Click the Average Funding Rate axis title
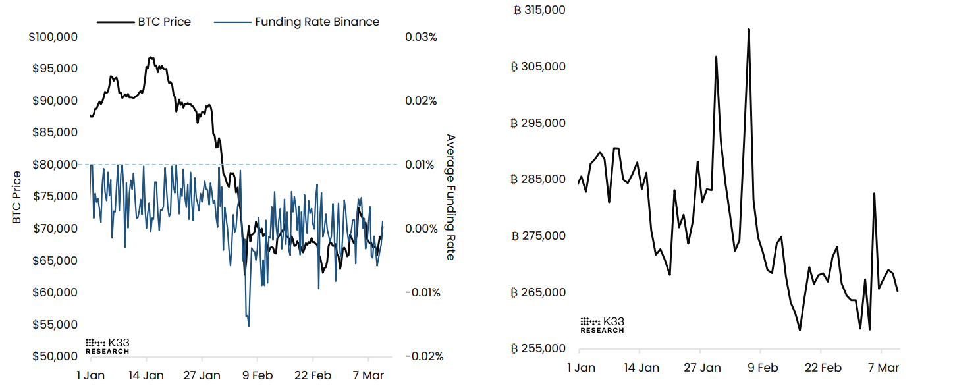The image size is (980, 386). pyautogui.click(x=450, y=197)
